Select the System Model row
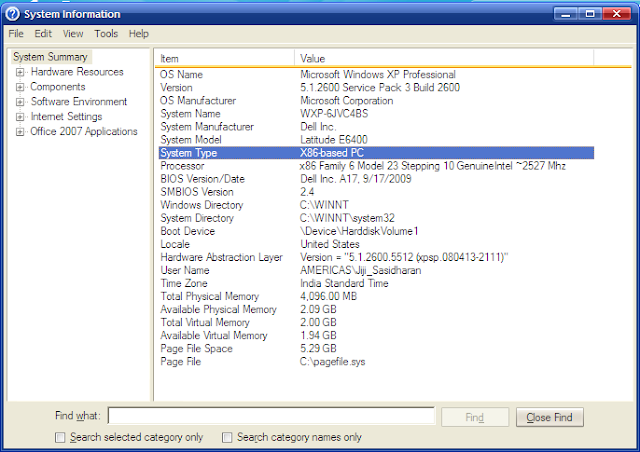This screenshot has height=452, width=640. [376, 140]
